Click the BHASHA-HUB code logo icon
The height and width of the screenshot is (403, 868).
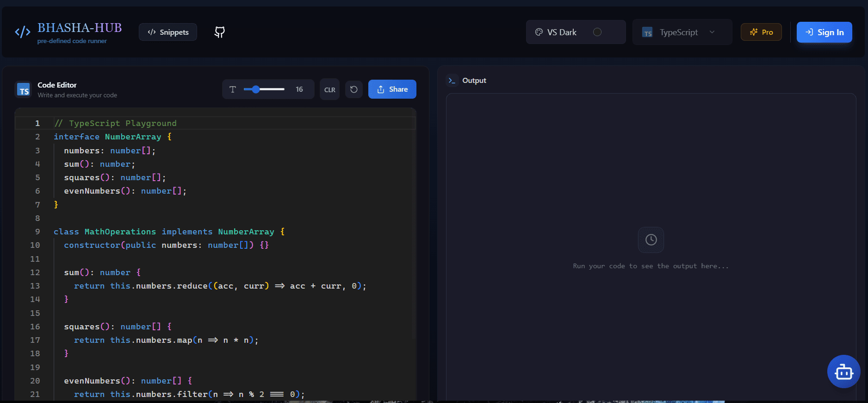click(23, 32)
